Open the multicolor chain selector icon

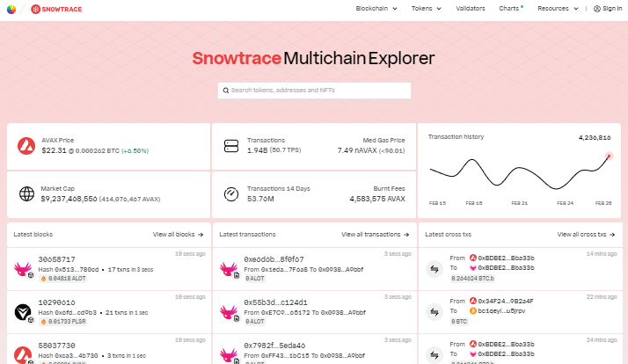click(x=11, y=9)
